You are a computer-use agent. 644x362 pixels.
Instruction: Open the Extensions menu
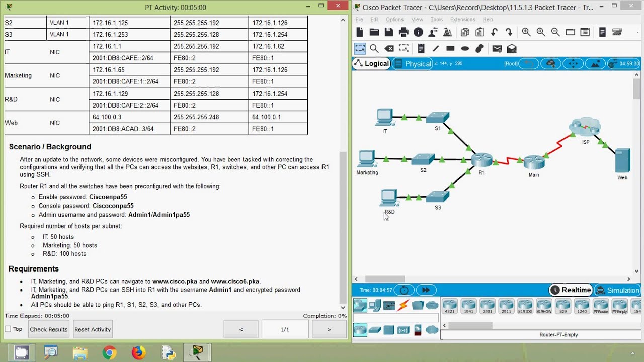[462, 20]
